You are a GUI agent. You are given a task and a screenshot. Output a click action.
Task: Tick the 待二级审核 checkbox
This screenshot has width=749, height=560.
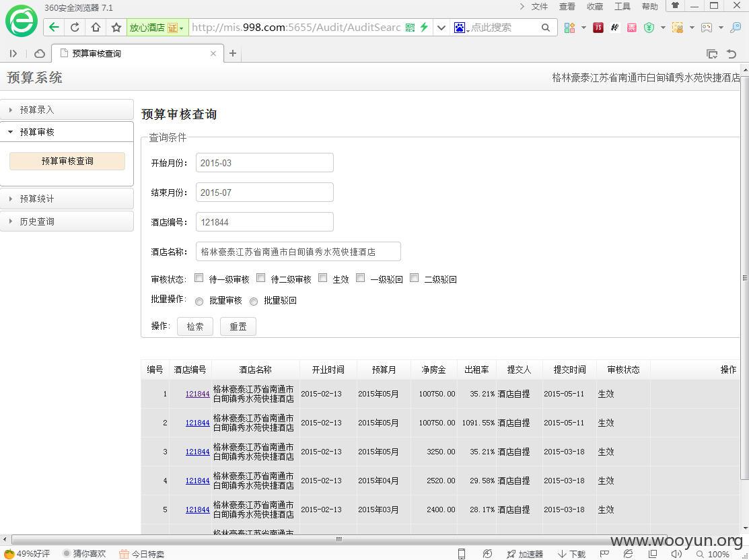(x=261, y=277)
